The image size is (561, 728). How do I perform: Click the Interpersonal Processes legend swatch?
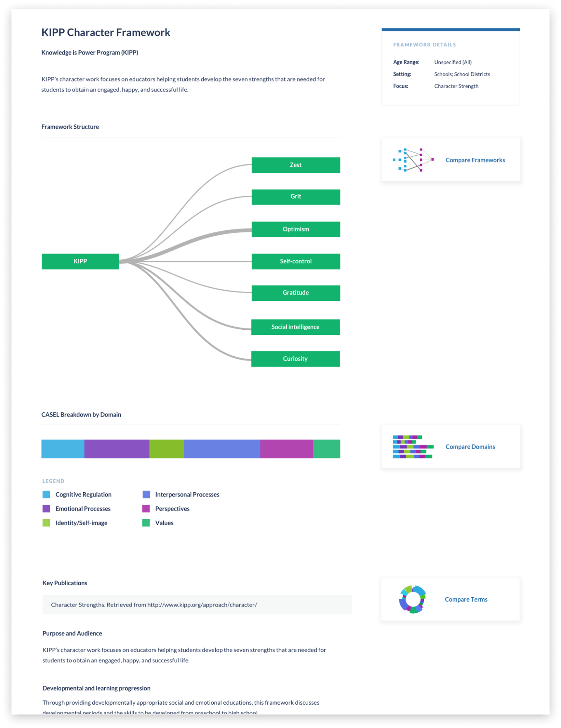(146, 494)
